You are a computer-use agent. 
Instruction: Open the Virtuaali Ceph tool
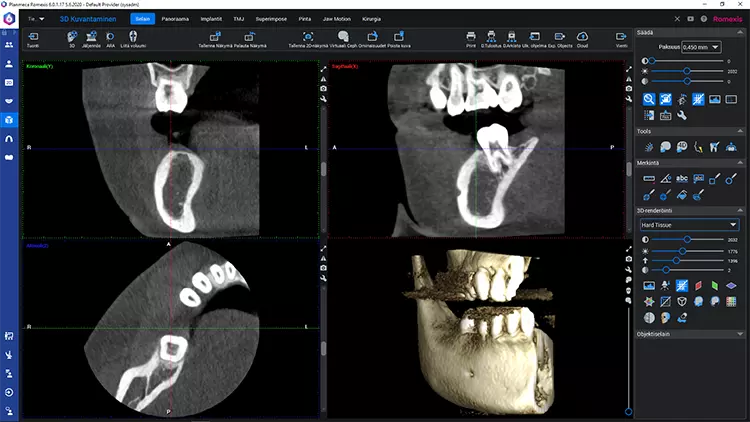pos(343,36)
